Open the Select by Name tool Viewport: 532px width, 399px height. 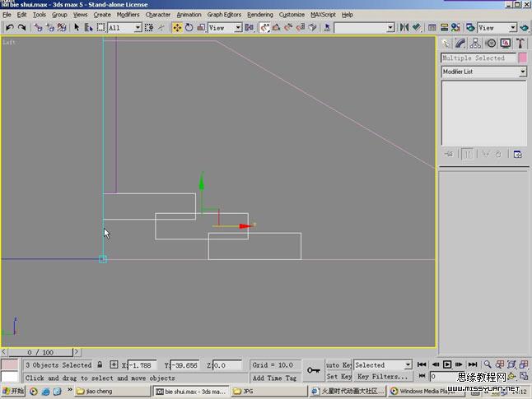(89, 27)
